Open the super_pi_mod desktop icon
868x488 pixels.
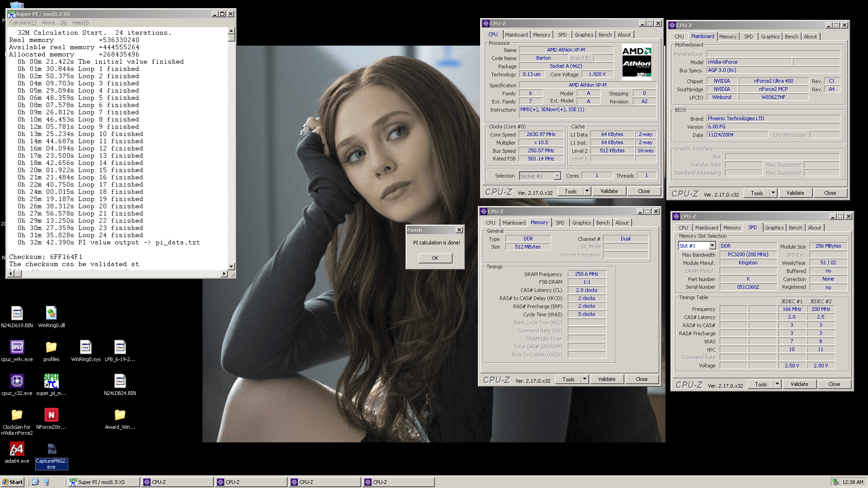[51, 381]
